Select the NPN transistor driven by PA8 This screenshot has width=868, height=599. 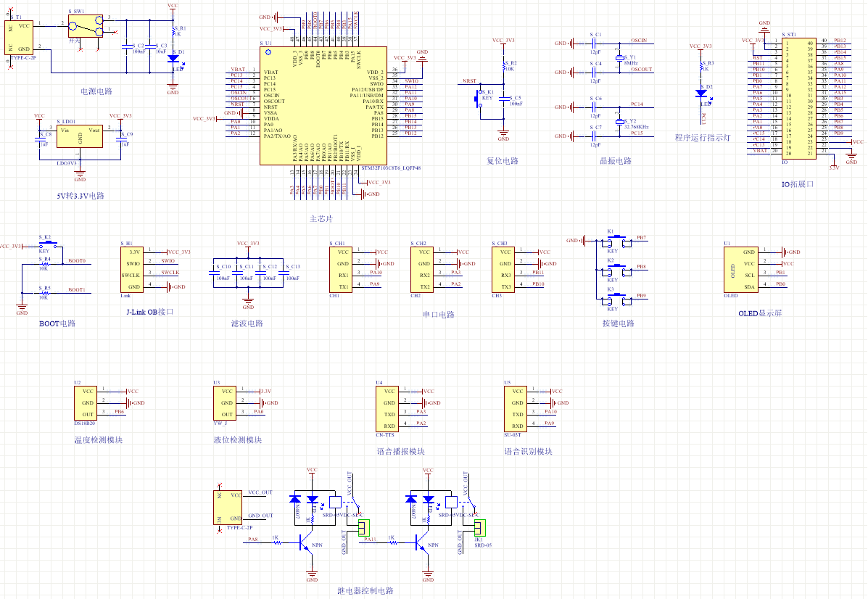click(307, 543)
